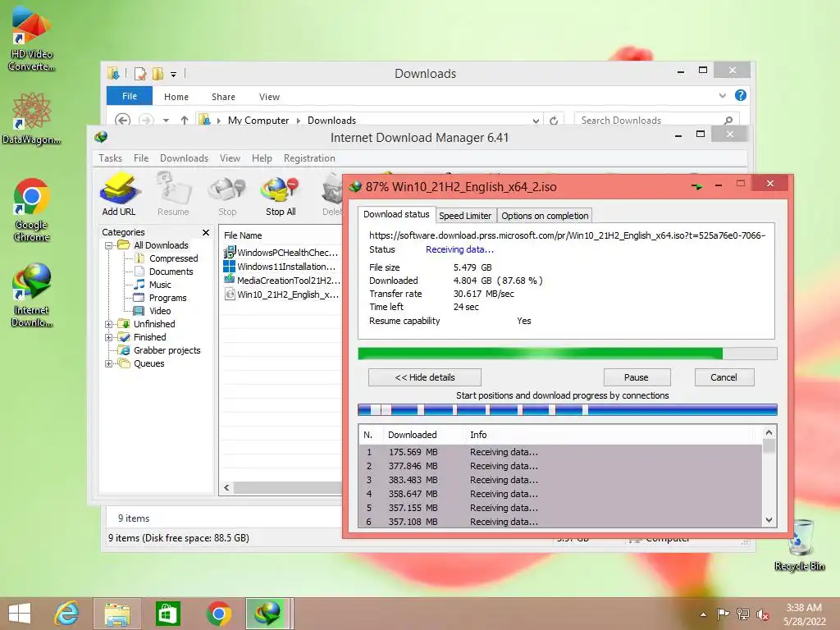Open File Explorer from the taskbar
Image resolution: width=840 pixels, height=630 pixels.
[x=117, y=614]
